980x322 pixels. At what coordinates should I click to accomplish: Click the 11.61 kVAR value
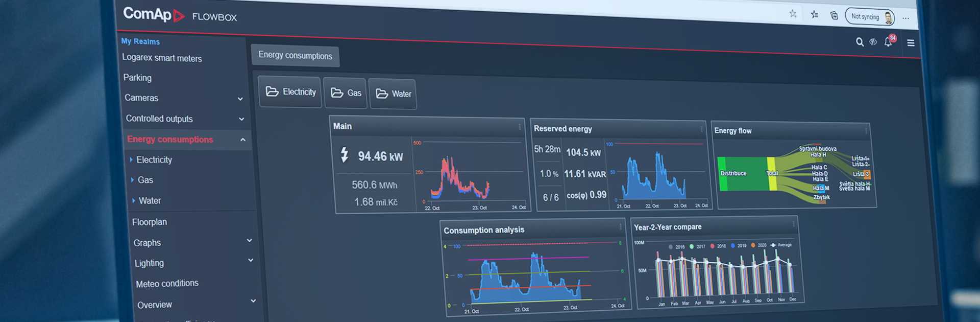click(585, 174)
